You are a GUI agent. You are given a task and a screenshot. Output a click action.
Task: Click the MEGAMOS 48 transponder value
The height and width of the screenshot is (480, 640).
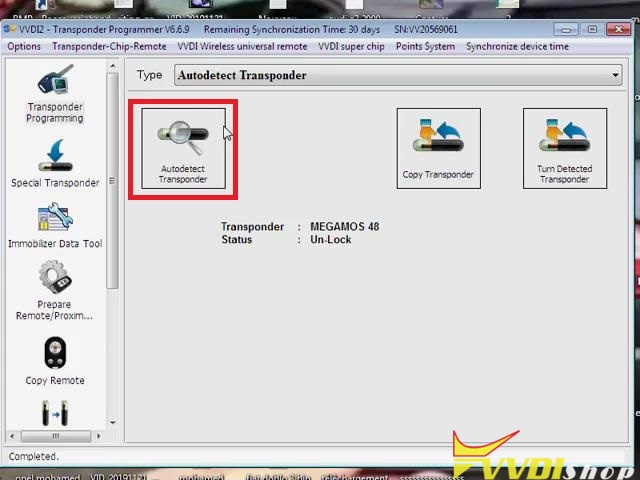344,227
